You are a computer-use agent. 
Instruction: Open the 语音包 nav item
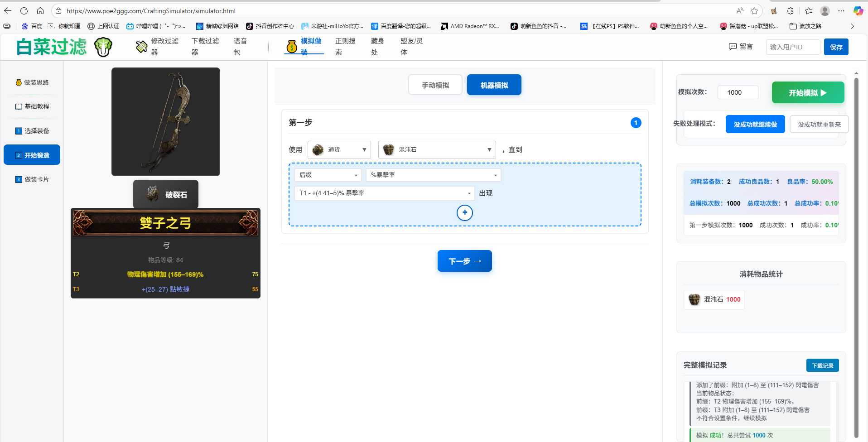[240, 46]
